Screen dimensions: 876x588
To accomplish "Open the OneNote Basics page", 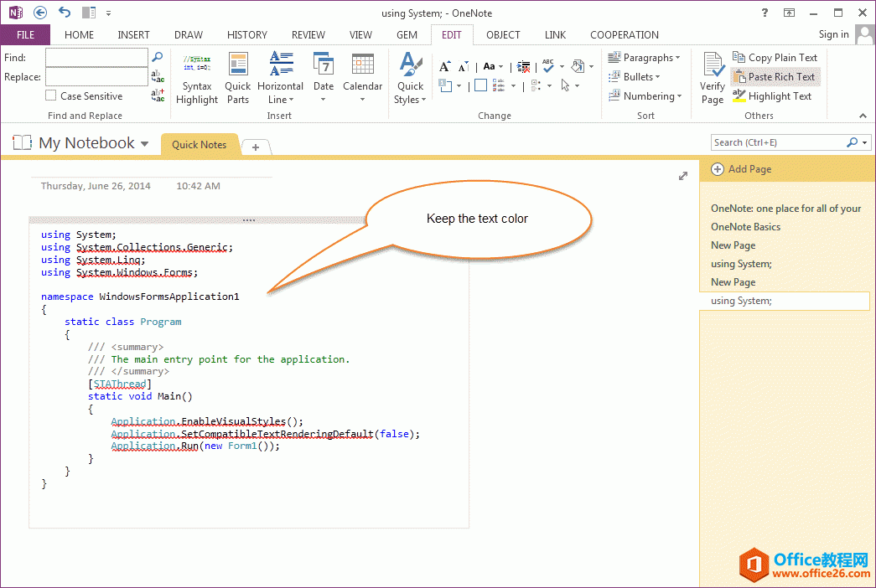I will [745, 227].
